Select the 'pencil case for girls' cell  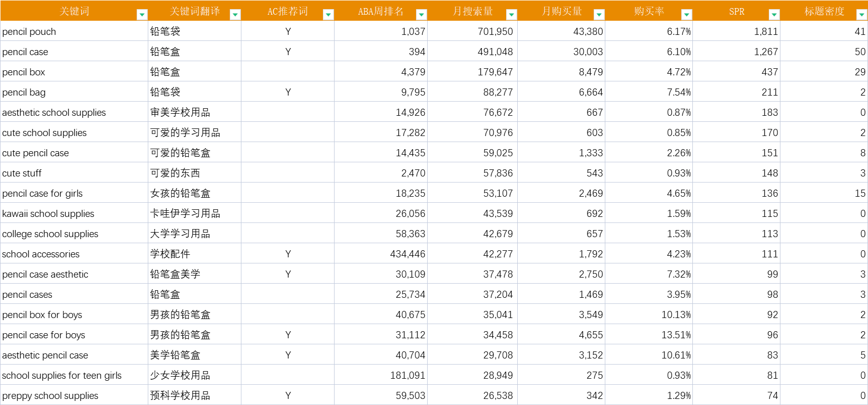[74, 193]
